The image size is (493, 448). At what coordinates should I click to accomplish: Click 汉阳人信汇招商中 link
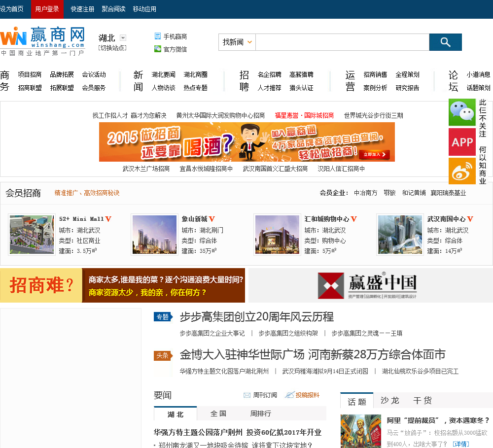point(341,169)
